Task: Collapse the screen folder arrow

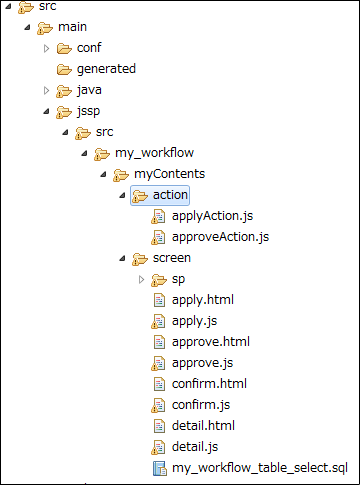Action: tap(123, 258)
